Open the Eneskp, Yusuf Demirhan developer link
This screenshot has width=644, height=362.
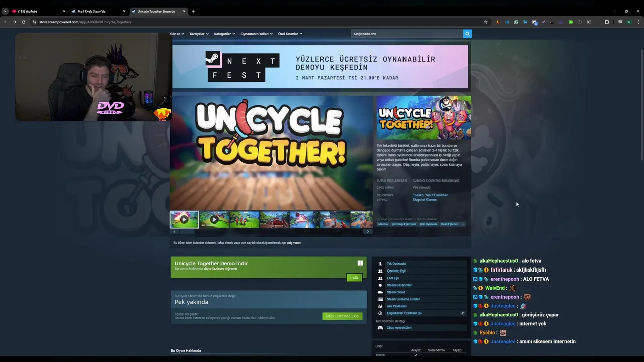(430, 195)
